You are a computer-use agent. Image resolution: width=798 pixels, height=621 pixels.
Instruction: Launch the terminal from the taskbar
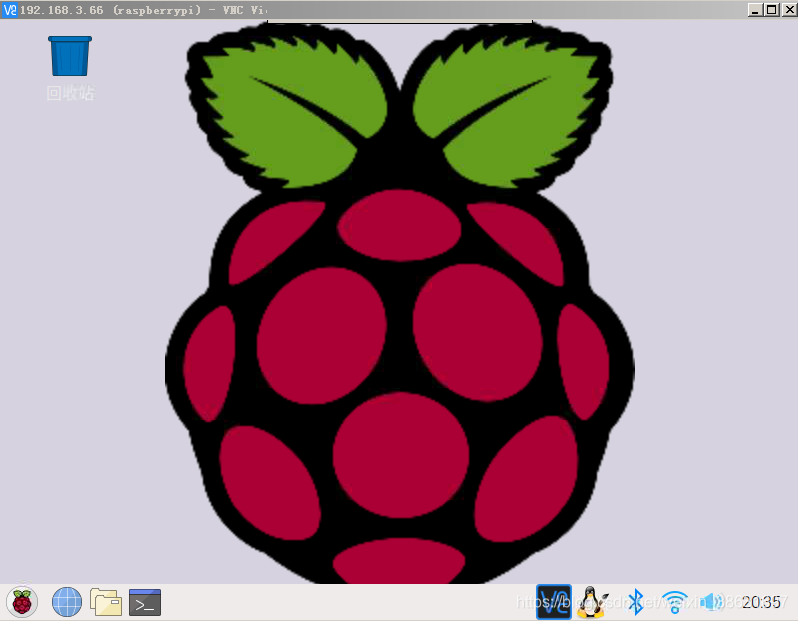click(x=145, y=602)
